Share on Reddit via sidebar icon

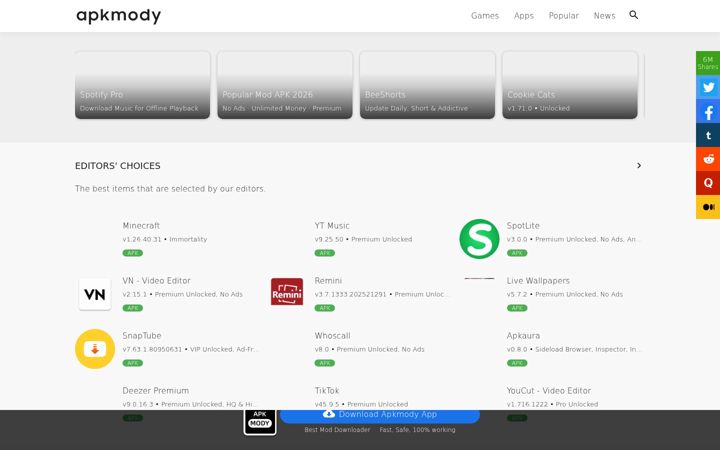click(708, 159)
